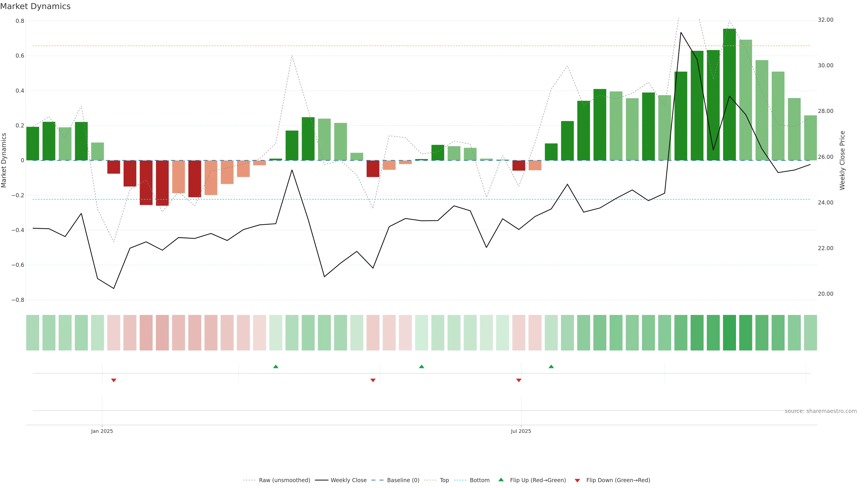Screen dimensions: 868x488
Task: Hide the Top threshold legend entry
Action: tap(444, 480)
